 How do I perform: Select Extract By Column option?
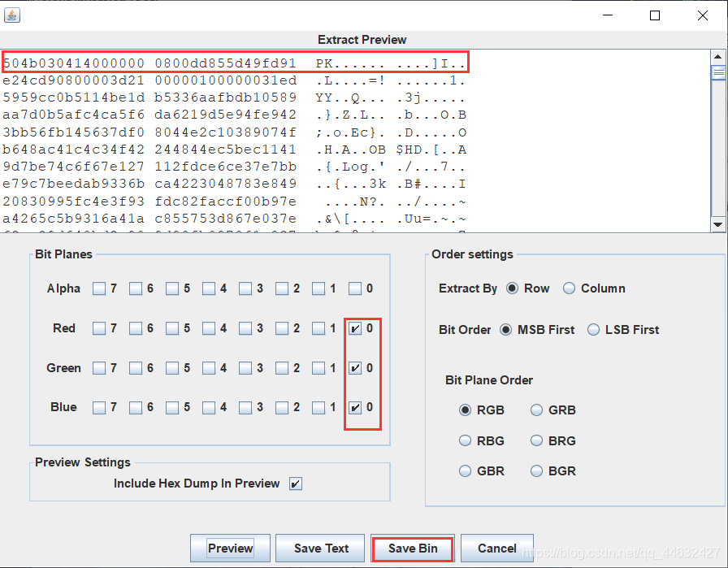(570, 288)
